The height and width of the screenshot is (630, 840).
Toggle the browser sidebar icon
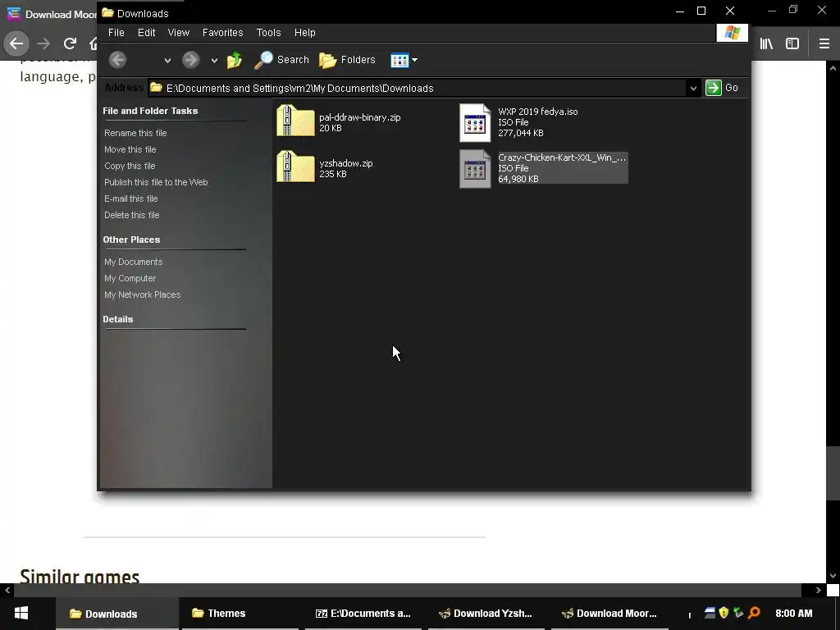[x=792, y=44]
